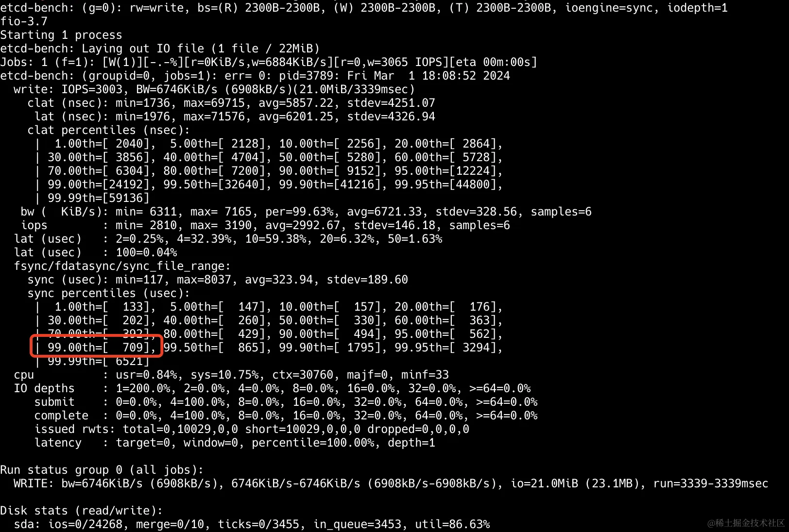
Task: Click the sync percentiles (usec) heading
Action: pos(108,293)
